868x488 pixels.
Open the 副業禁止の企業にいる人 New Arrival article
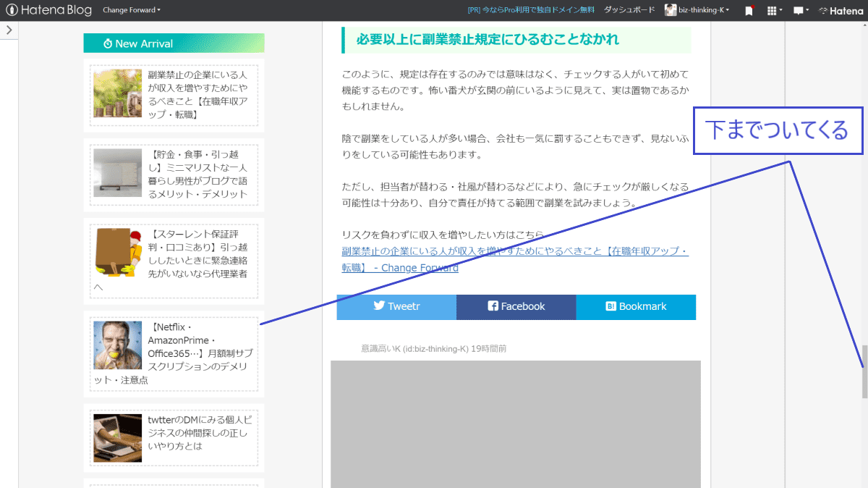pyautogui.click(x=198, y=94)
